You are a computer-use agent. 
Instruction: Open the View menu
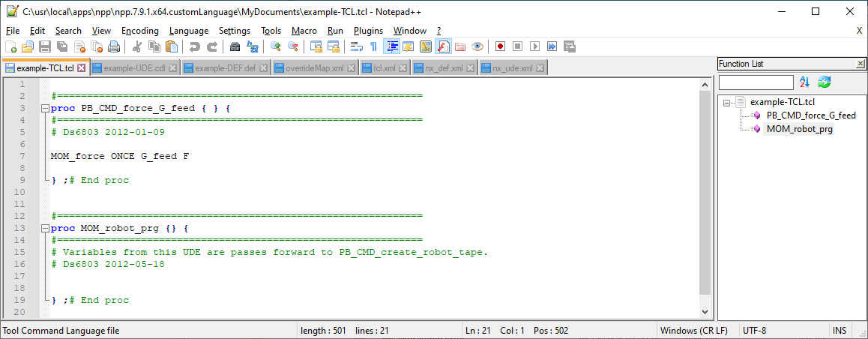(x=101, y=31)
